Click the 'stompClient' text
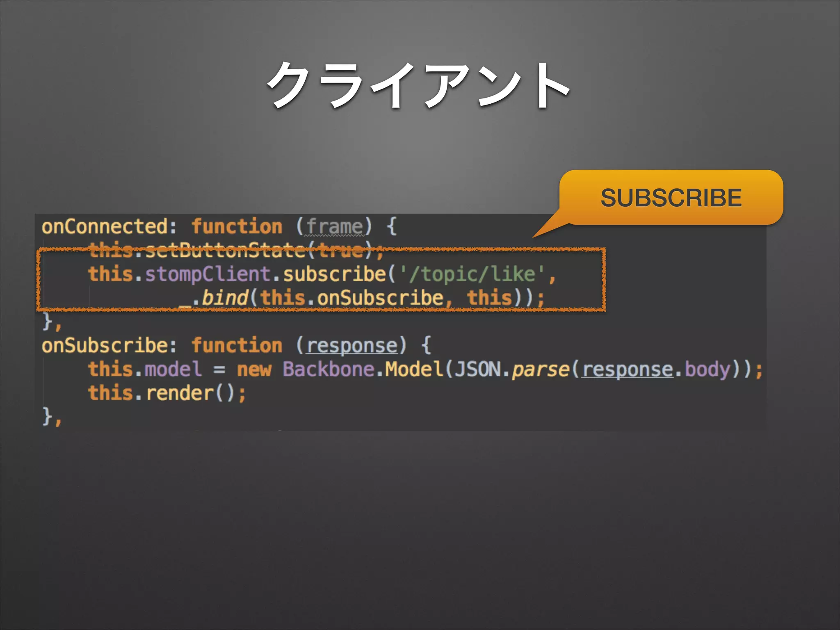The width and height of the screenshot is (840, 630). [208, 274]
